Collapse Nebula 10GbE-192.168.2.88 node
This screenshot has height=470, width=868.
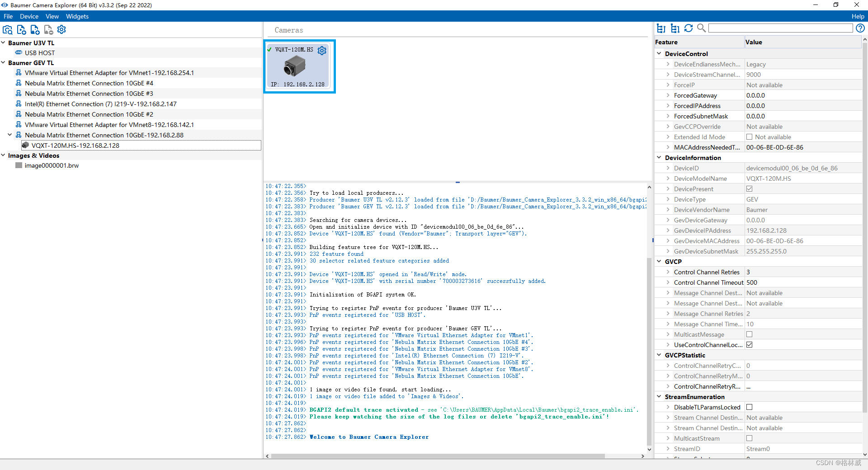pyautogui.click(x=9, y=135)
